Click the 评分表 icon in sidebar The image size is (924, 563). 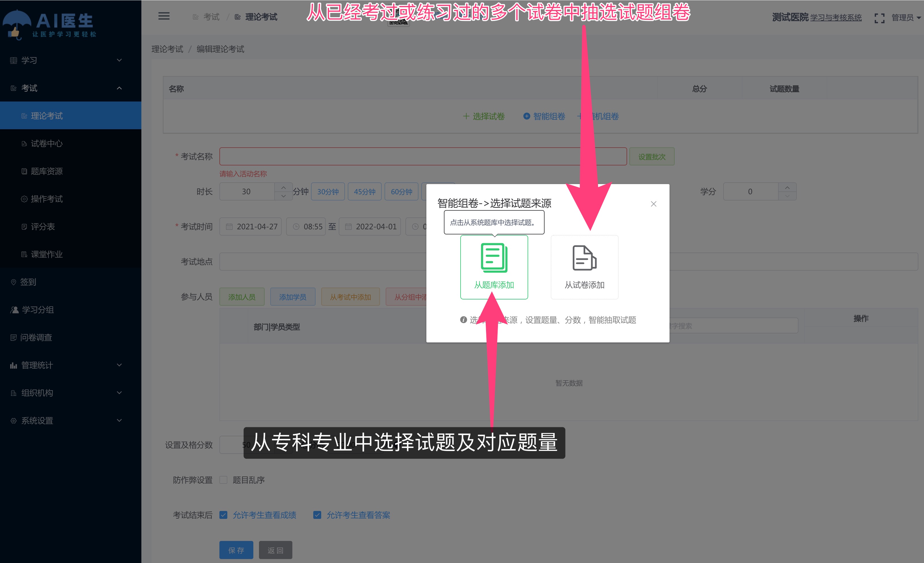pos(24,227)
